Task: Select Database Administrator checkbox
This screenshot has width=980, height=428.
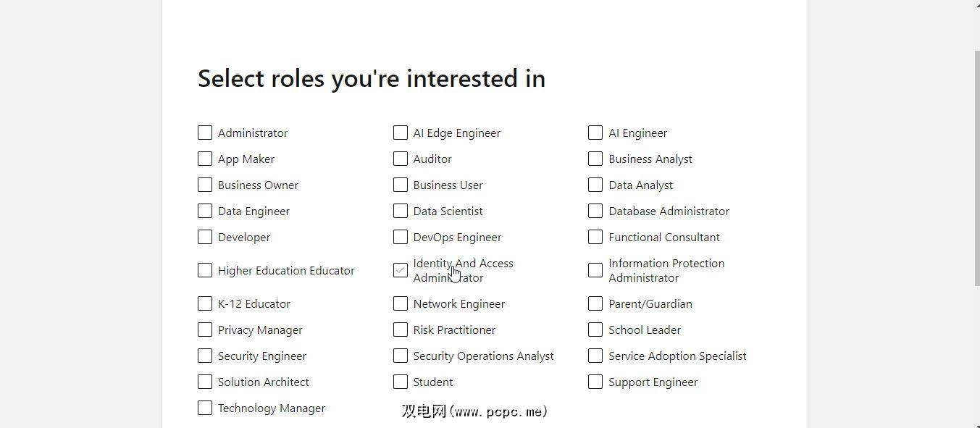Action: point(595,211)
